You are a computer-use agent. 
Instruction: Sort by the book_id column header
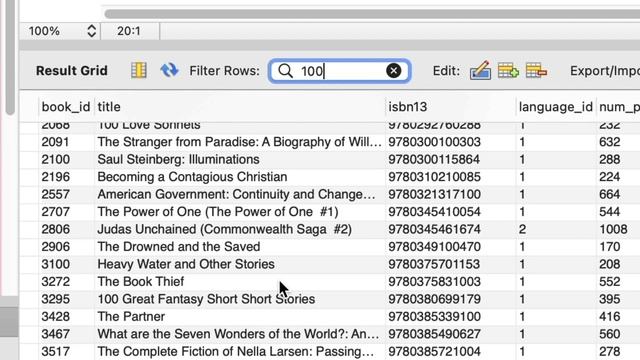click(x=66, y=107)
